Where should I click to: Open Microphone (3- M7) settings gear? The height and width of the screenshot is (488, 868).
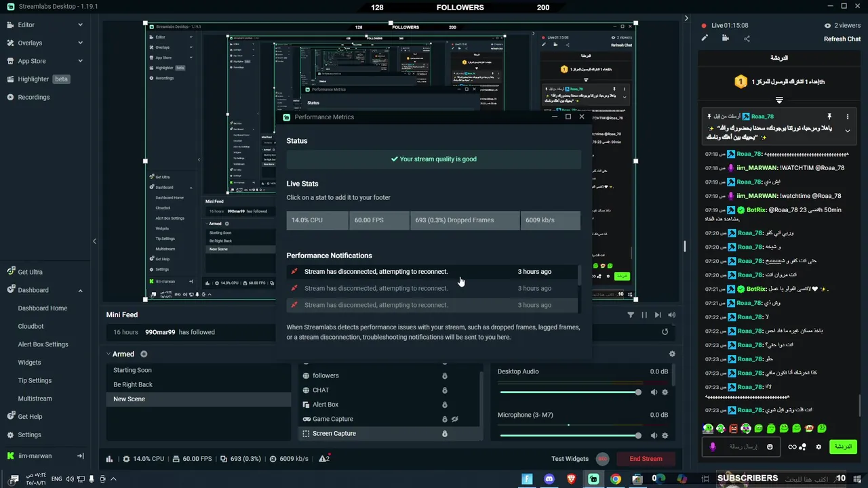coord(665,435)
